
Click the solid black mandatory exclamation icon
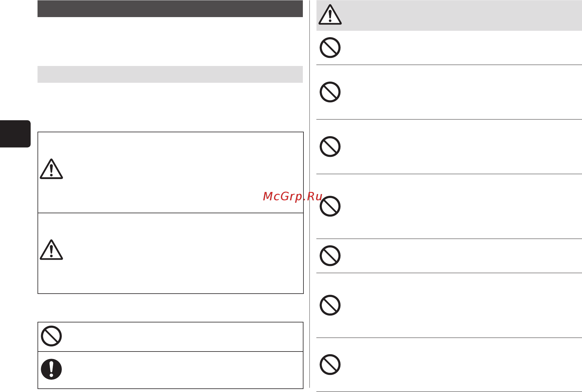coord(51,369)
